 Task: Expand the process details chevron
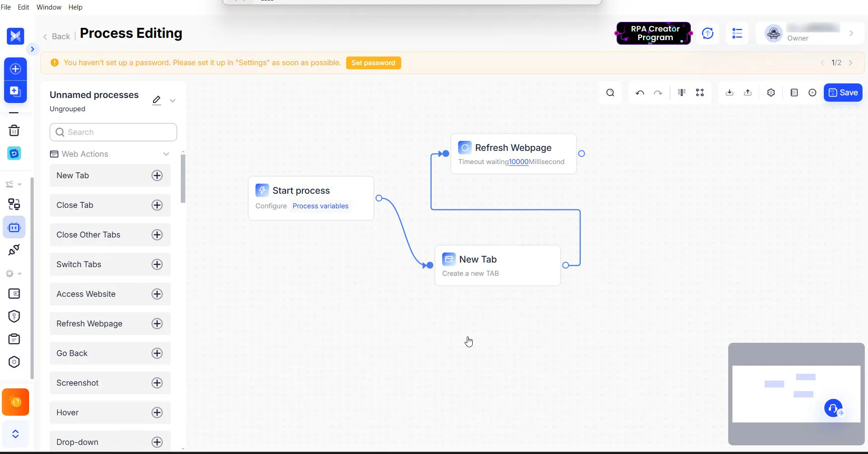tap(173, 101)
